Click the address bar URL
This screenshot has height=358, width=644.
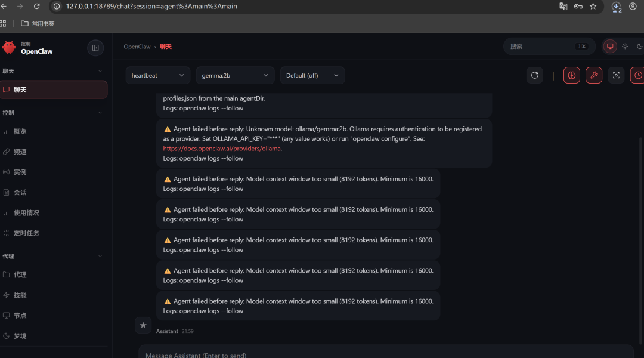click(151, 6)
